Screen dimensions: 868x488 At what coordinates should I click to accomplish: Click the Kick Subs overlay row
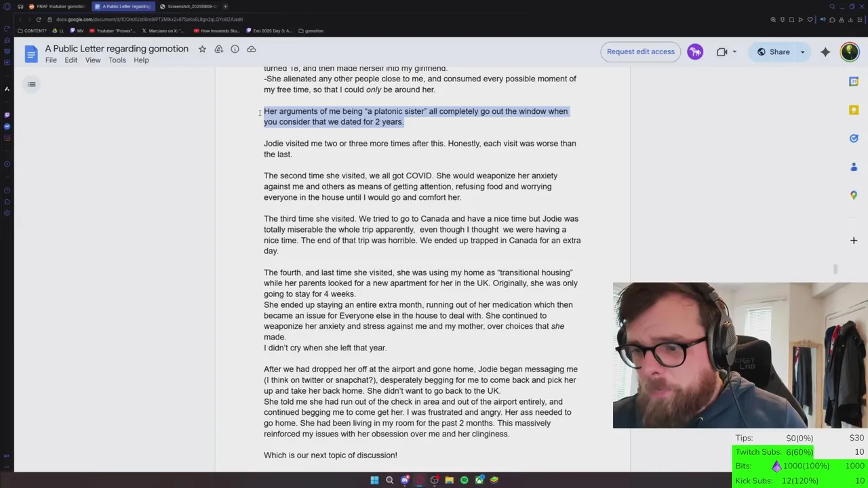click(799, 481)
